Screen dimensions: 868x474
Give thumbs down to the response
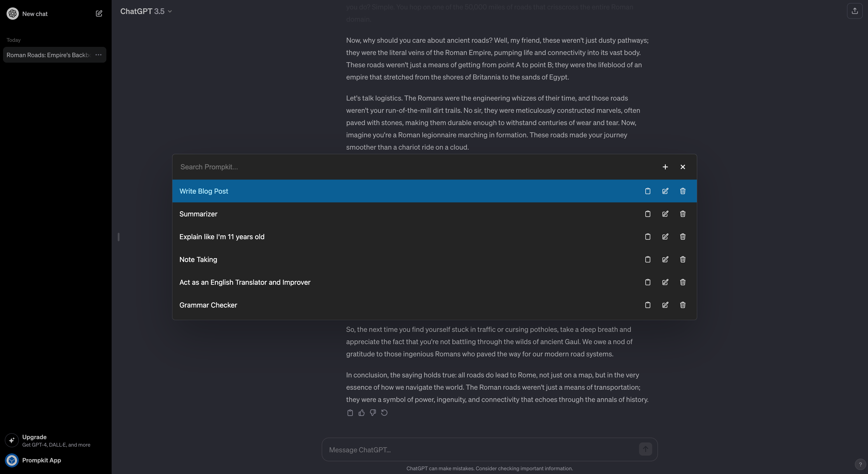(x=373, y=413)
